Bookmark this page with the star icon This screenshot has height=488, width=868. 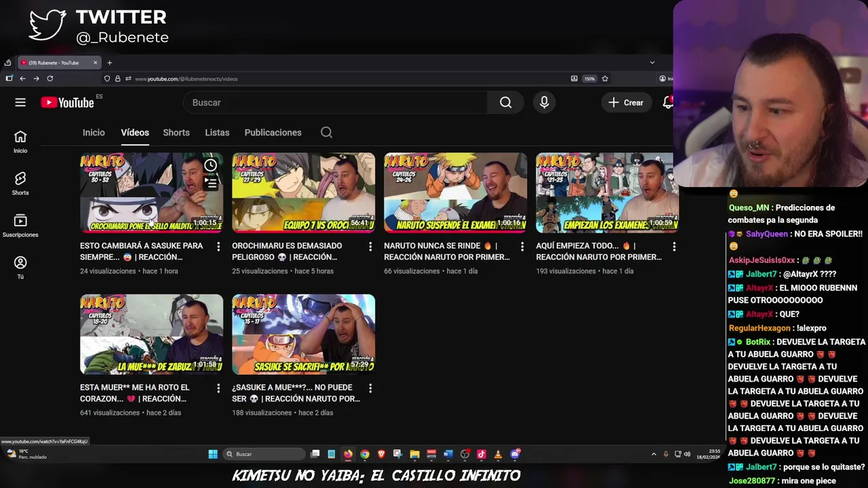(x=605, y=79)
